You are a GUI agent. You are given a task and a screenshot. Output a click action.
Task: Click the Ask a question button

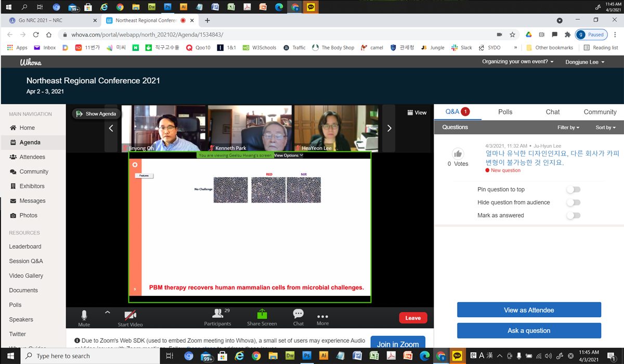coord(529,330)
